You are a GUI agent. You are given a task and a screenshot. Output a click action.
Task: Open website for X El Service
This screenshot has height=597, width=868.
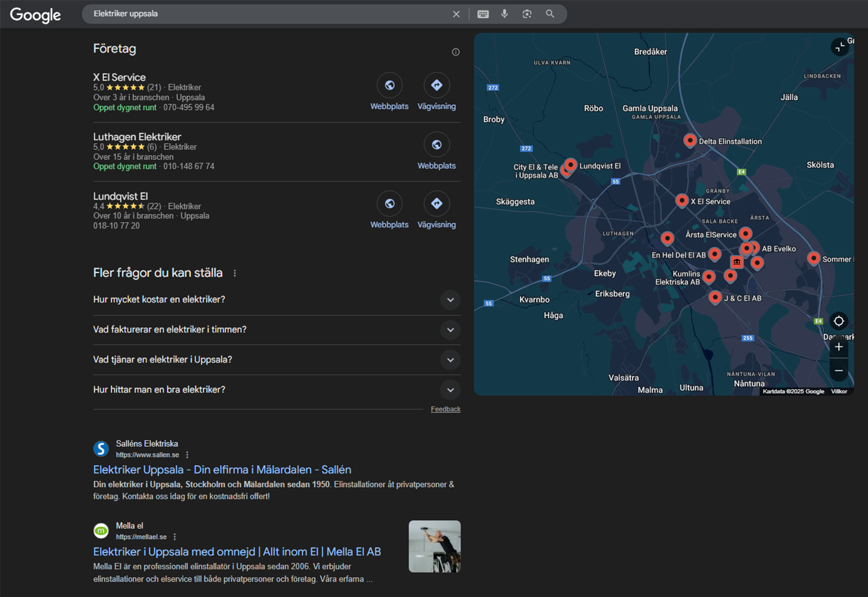389,85
